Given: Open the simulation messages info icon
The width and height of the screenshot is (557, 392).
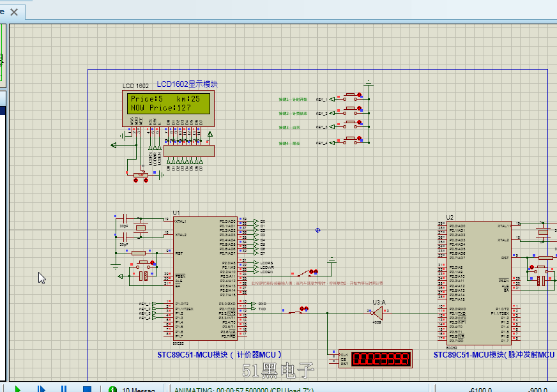Looking at the screenshot, I should (112, 389).
